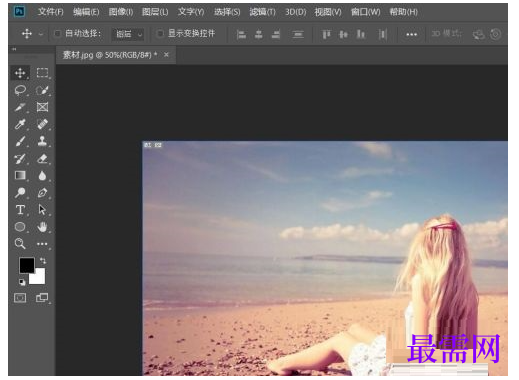This screenshot has width=519, height=380.
Task: Align top edges in options bar
Action: pyautogui.click(x=326, y=34)
